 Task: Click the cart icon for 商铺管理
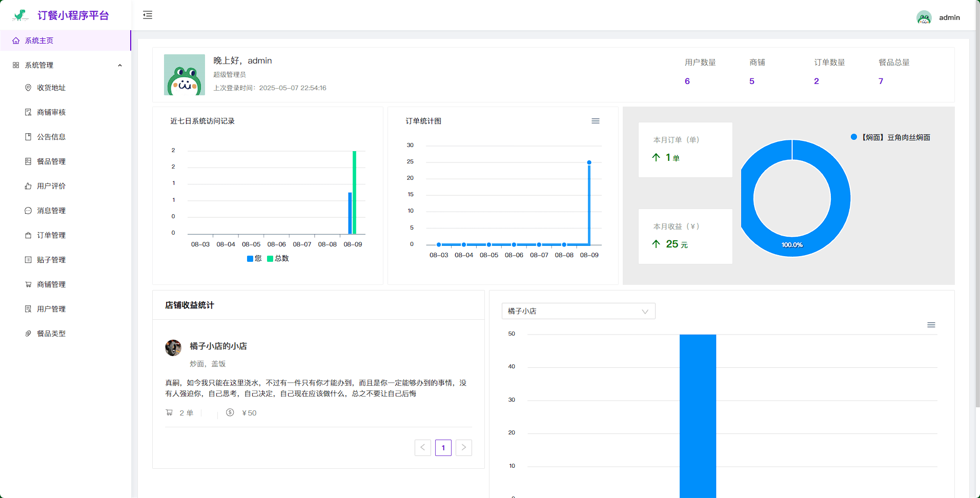coord(28,284)
